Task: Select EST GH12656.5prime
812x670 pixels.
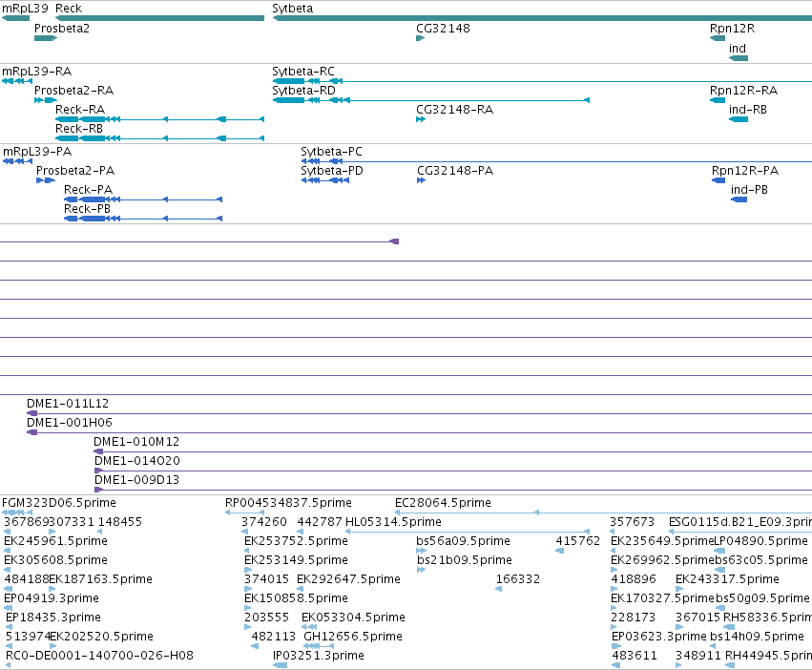Action: [x=353, y=637]
